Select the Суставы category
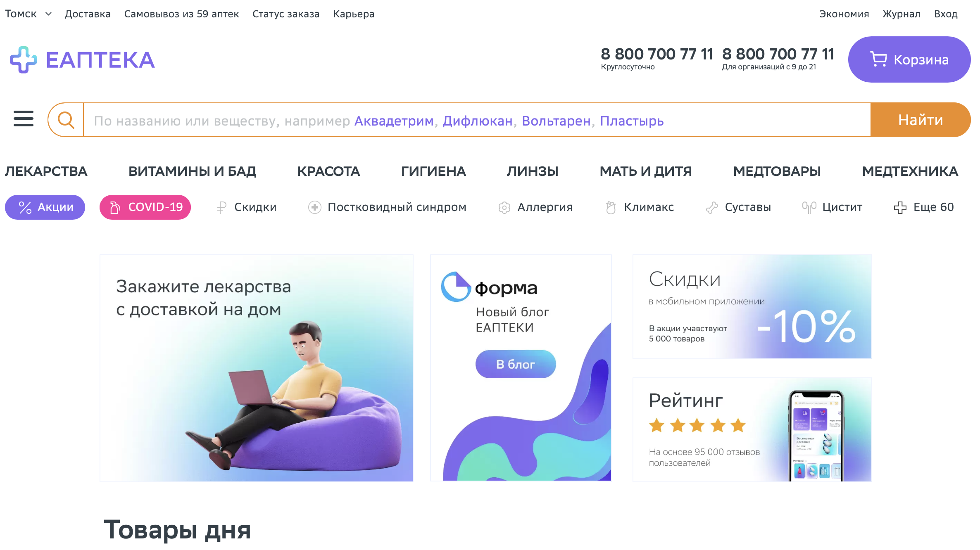This screenshot has height=550, width=980. (x=738, y=207)
